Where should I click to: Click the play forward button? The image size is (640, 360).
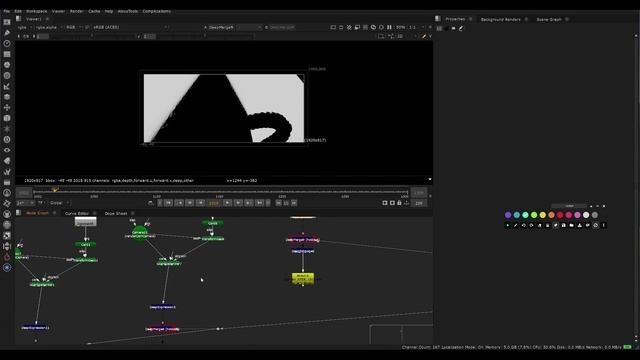(227, 203)
